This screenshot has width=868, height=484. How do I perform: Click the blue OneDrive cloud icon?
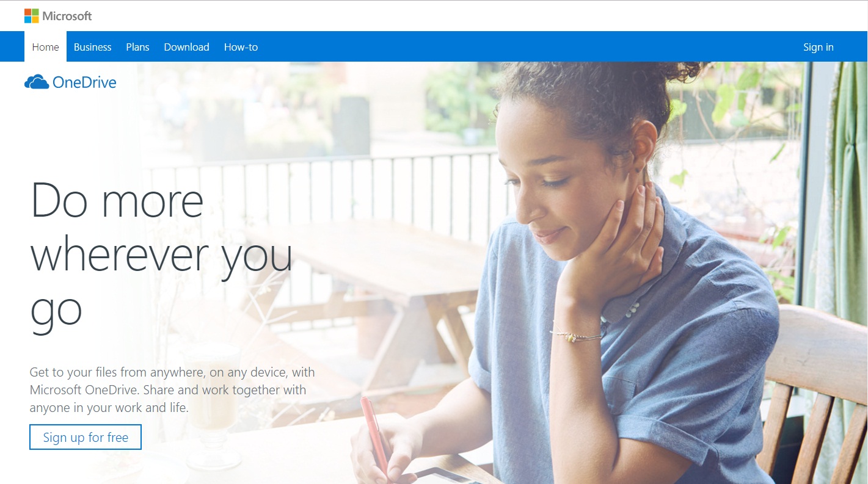coord(37,82)
